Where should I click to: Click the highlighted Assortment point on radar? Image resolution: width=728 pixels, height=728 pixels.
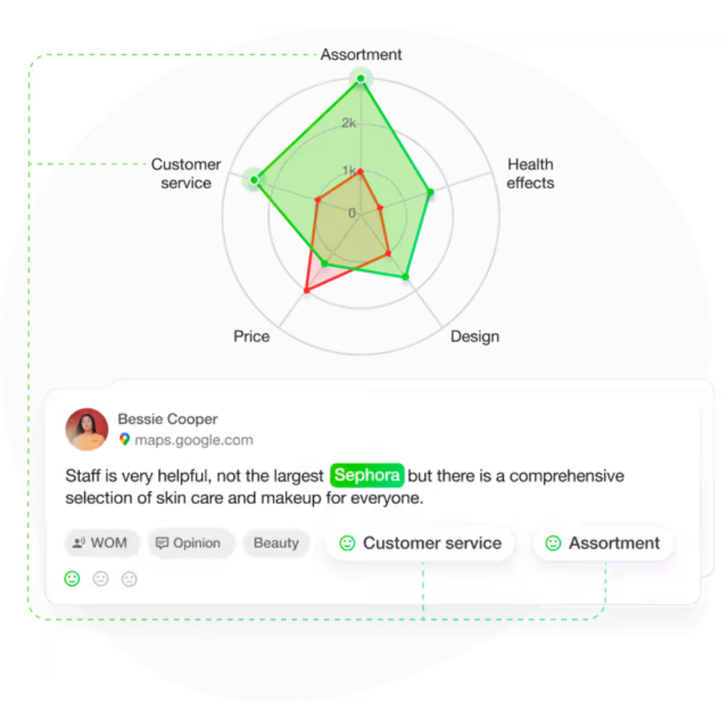[360, 77]
